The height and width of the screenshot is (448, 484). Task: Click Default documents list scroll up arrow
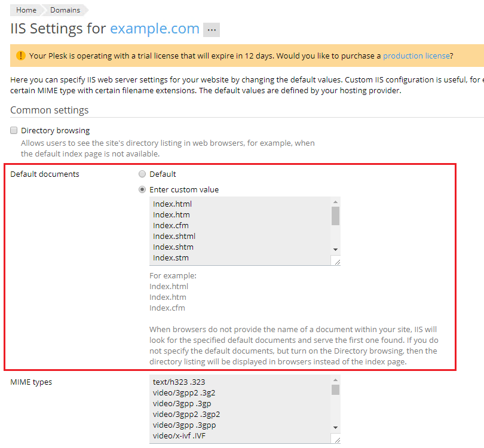coord(335,202)
